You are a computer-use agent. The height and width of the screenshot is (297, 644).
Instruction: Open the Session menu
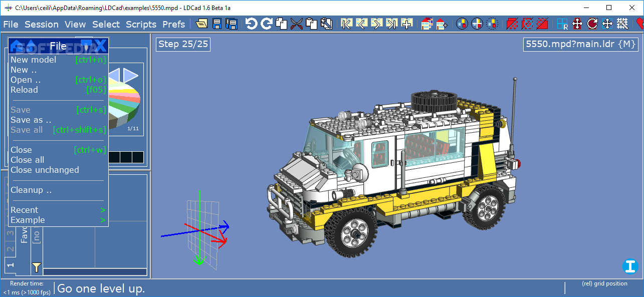click(42, 24)
